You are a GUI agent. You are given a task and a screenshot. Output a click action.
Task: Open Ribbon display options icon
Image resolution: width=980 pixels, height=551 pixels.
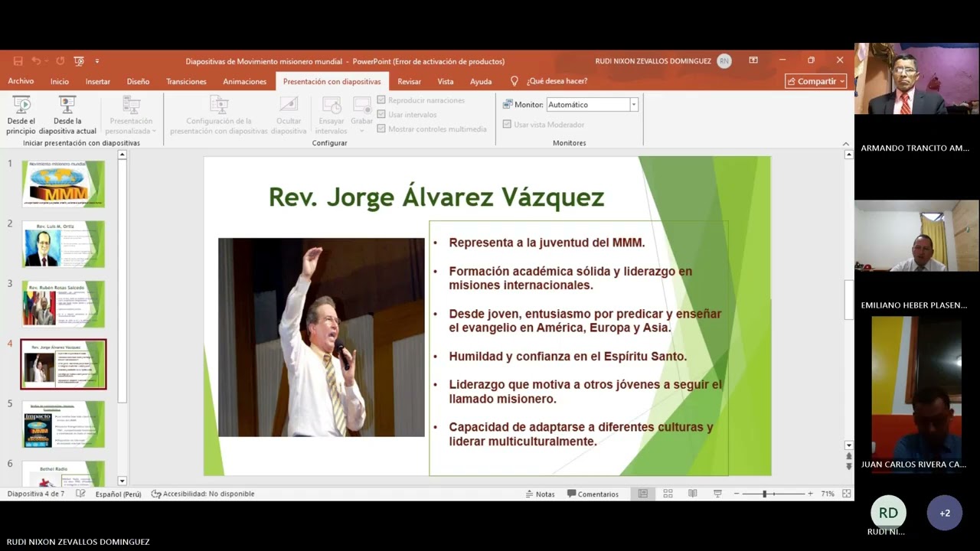click(x=753, y=60)
